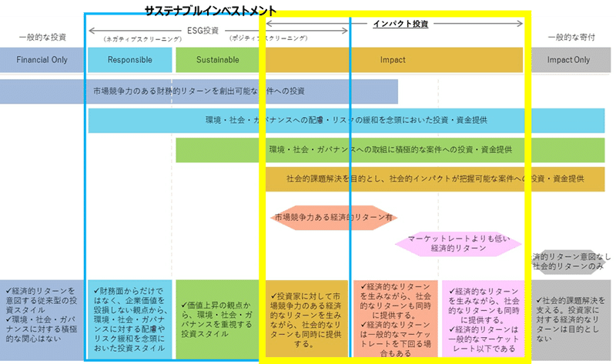This screenshot has height=364, width=616.
Task: Click the Impact box
Action: (x=394, y=60)
